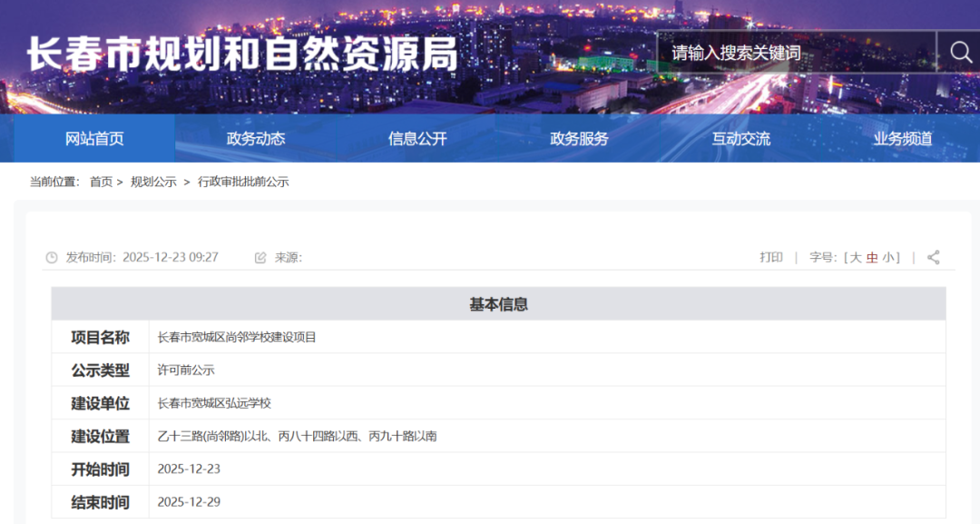Screen dimensions: 980x524
Task: Click the 长春市规划和自然资源局 site logo
Action: click(x=245, y=53)
